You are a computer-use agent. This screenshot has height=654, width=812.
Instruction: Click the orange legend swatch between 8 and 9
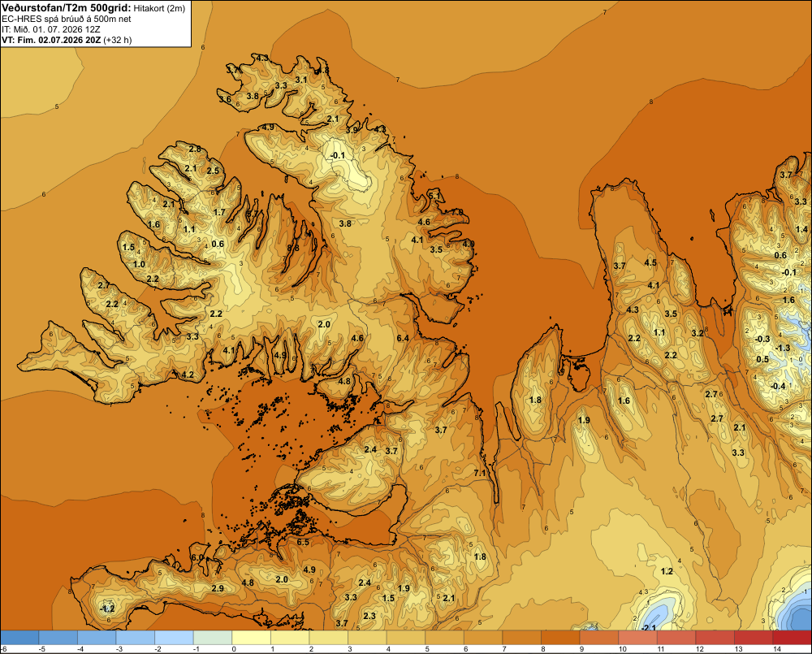point(561,638)
